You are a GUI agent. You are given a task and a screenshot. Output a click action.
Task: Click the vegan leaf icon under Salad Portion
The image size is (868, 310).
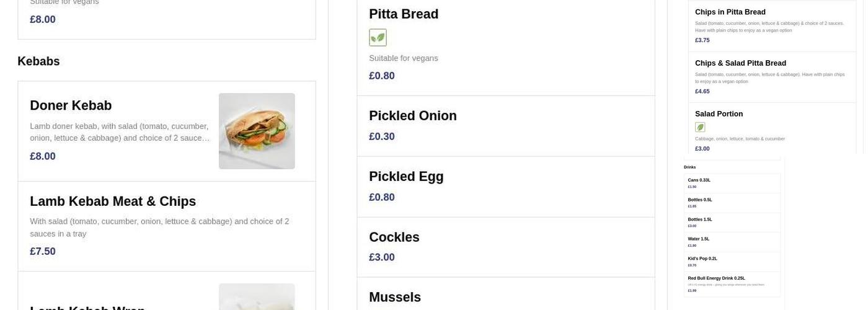[x=700, y=127]
